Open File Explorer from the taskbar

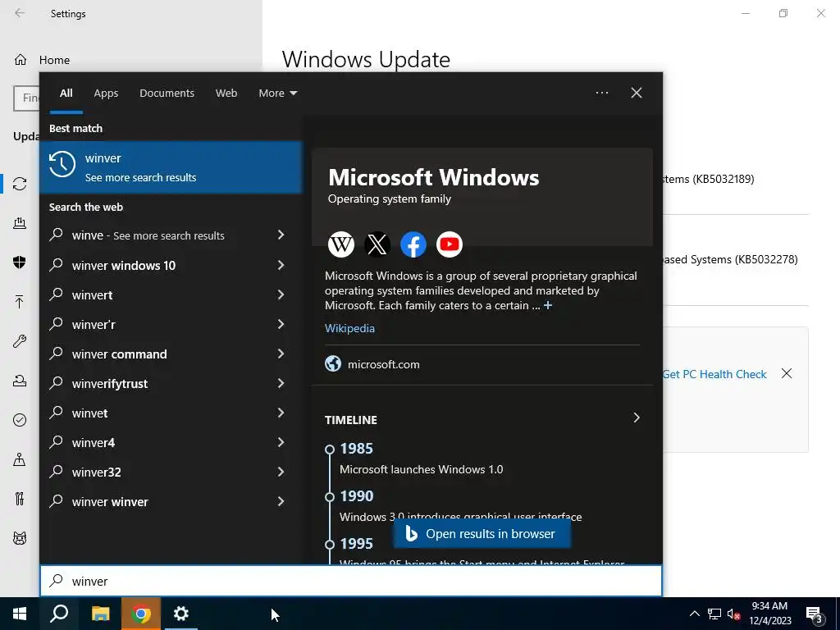tap(100, 614)
